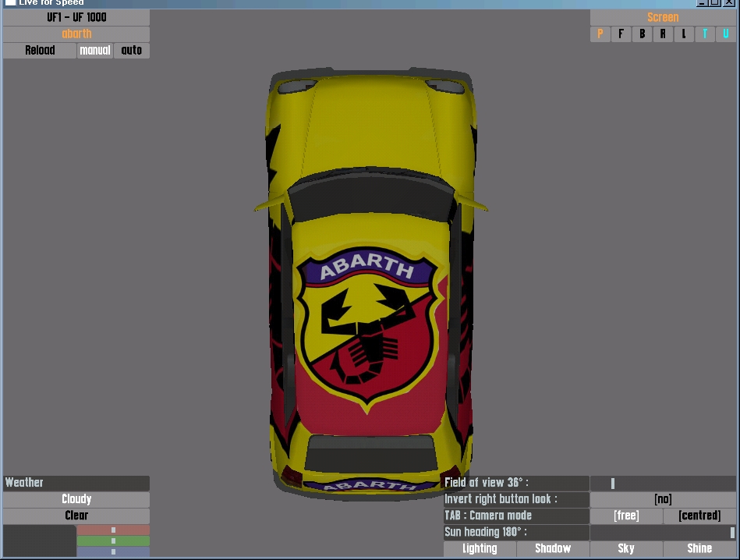Screen dimensions: 740x560
Task: Select the T top view button
Action: tap(705, 34)
